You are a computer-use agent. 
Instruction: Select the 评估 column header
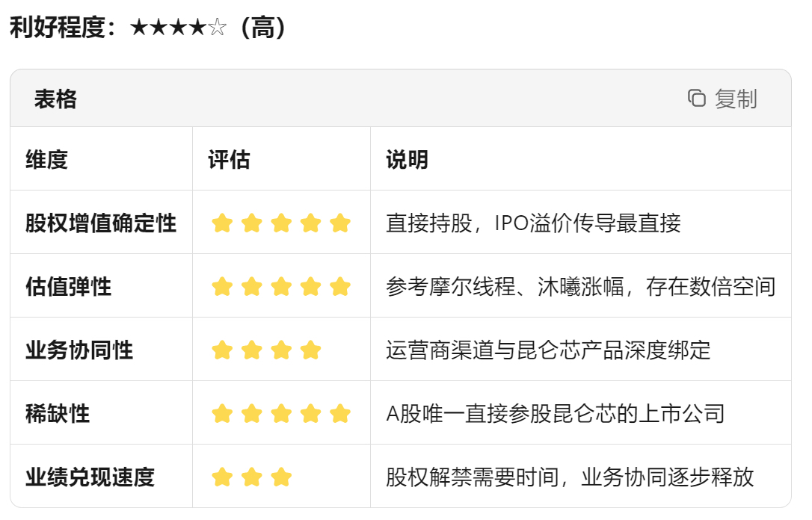229,159
